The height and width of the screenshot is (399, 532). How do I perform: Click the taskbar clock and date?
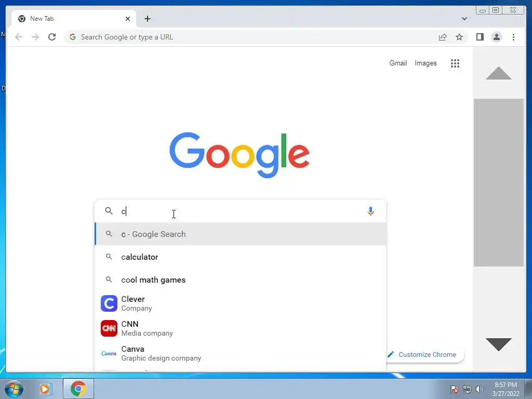[506, 389]
